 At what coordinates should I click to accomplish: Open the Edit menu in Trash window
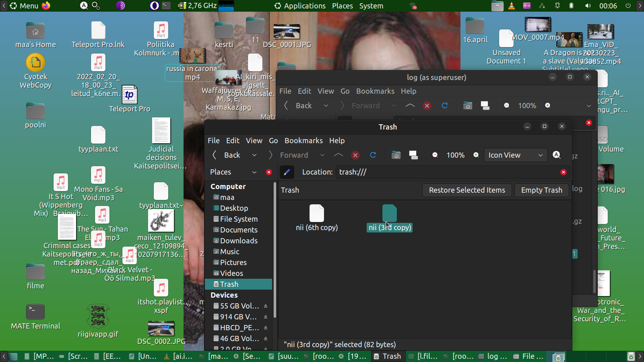click(x=233, y=141)
